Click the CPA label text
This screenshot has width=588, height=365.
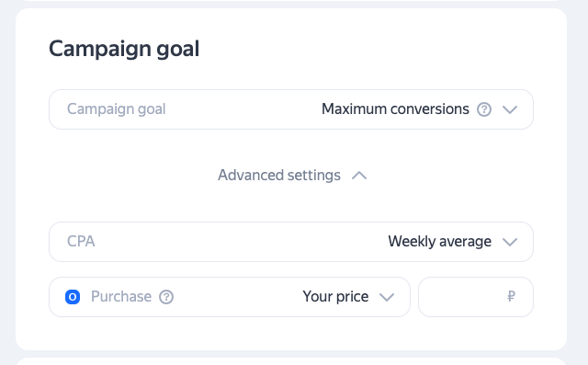[x=81, y=242]
